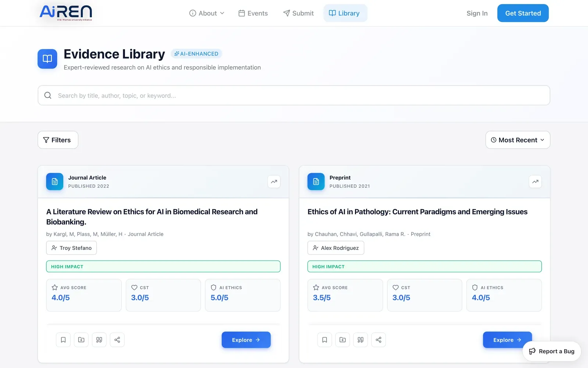The height and width of the screenshot is (368, 588).
Task: Click AVG SCORE 4.0/5 tile
Action: (84, 295)
